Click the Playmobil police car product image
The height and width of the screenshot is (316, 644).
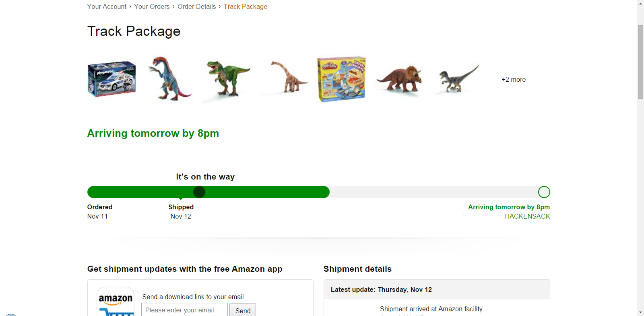(x=111, y=79)
